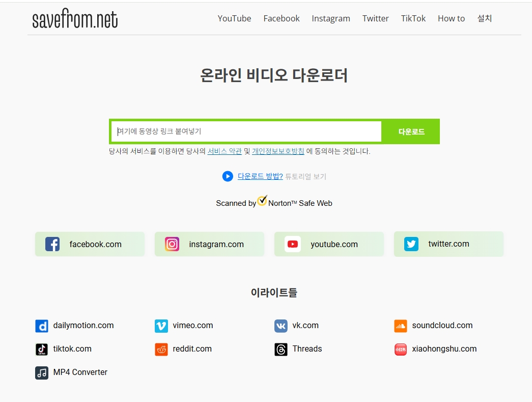Open the facebook.com card text
The height and width of the screenshot is (402, 532).
[x=95, y=244]
